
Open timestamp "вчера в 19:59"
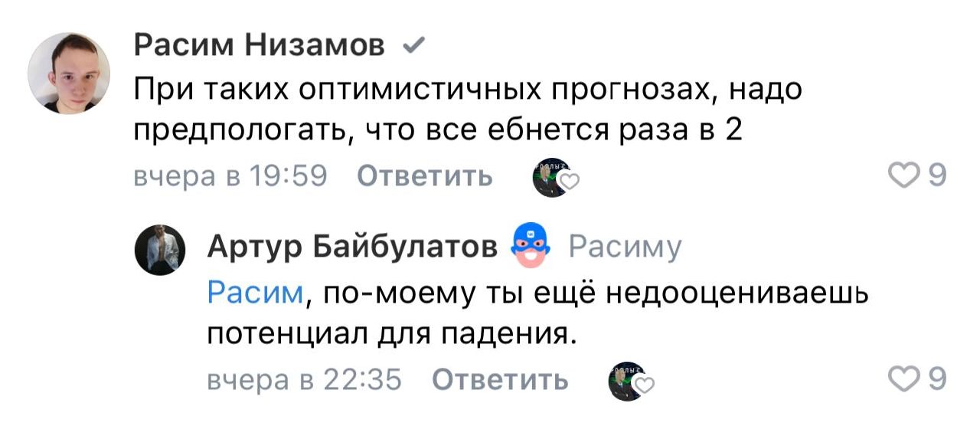pos(230,177)
